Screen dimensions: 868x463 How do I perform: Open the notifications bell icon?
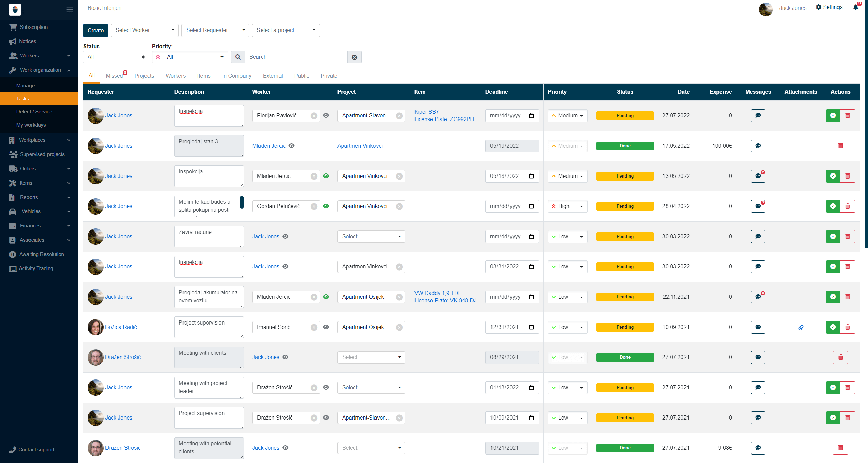tap(855, 7)
